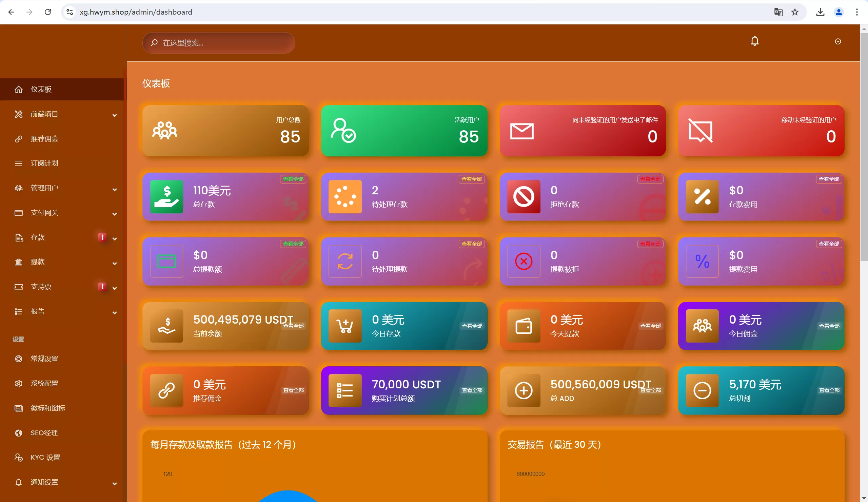This screenshot has width=868, height=502.
Task: Open the browser downloads icon
Action: pyautogui.click(x=820, y=12)
